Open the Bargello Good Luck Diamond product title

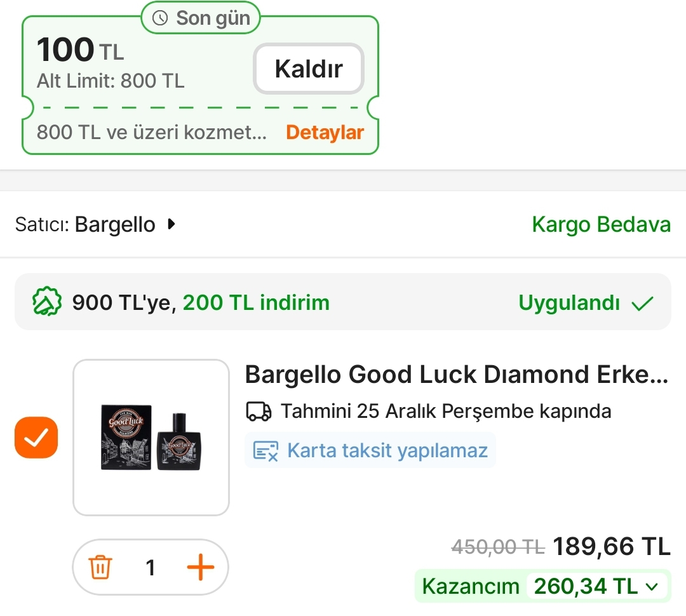[457, 375]
